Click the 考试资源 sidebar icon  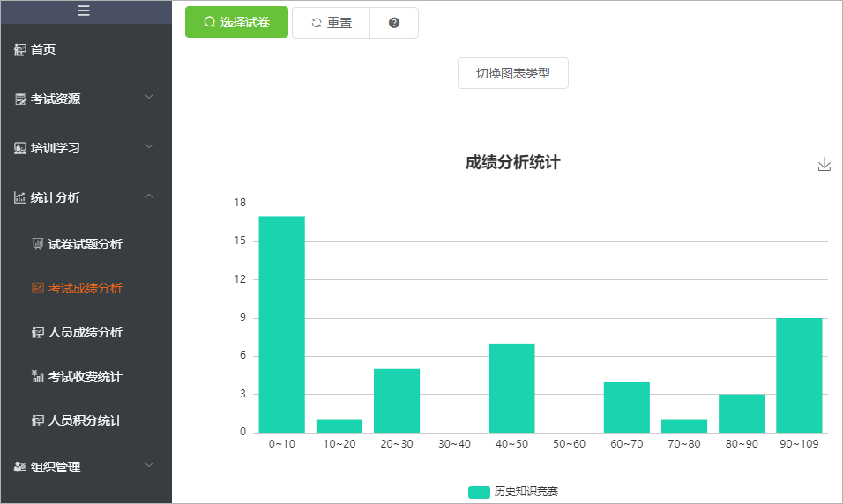pos(20,100)
